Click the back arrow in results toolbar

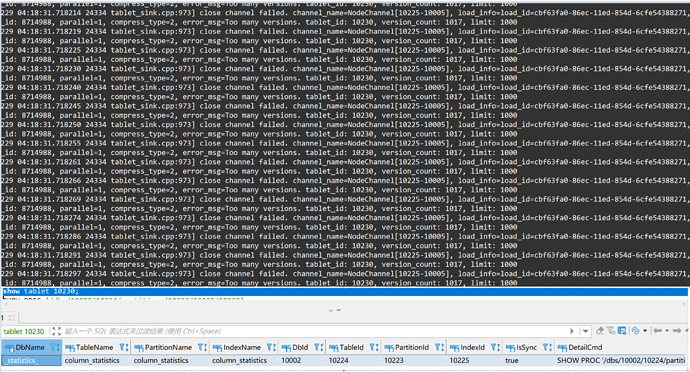pyautogui.click(x=658, y=331)
